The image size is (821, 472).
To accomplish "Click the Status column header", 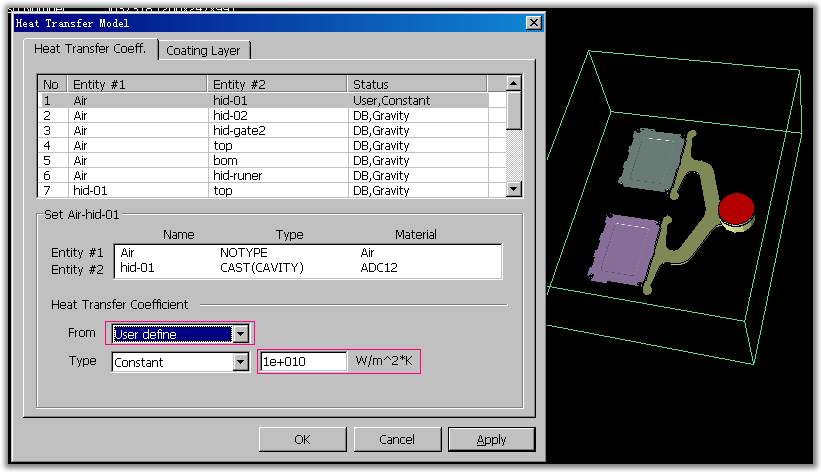I will (x=418, y=84).
